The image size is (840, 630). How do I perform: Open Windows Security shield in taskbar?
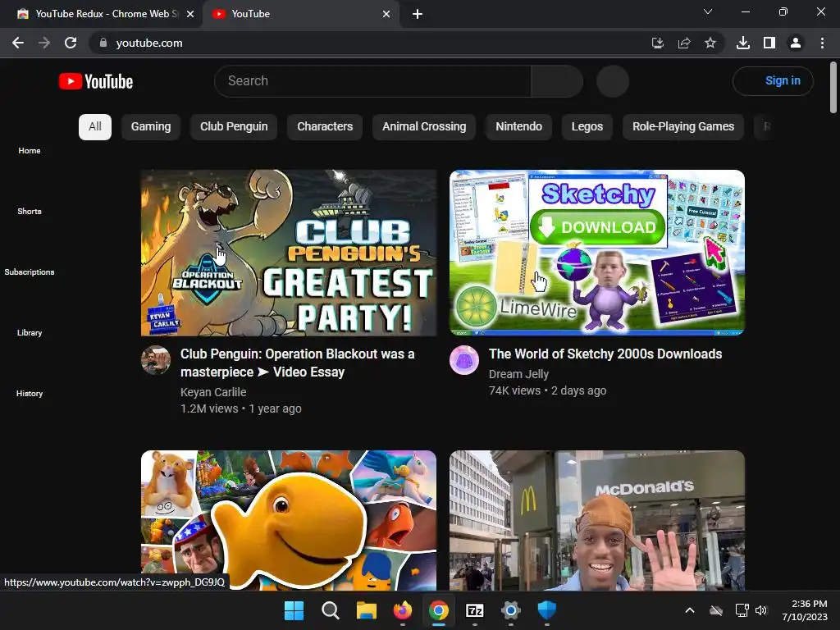point(547,610)
